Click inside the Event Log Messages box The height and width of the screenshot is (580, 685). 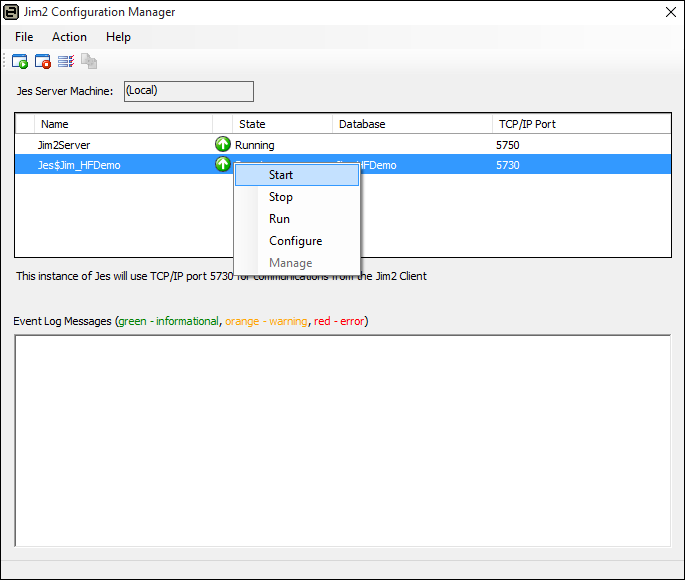tap(342, 440)
